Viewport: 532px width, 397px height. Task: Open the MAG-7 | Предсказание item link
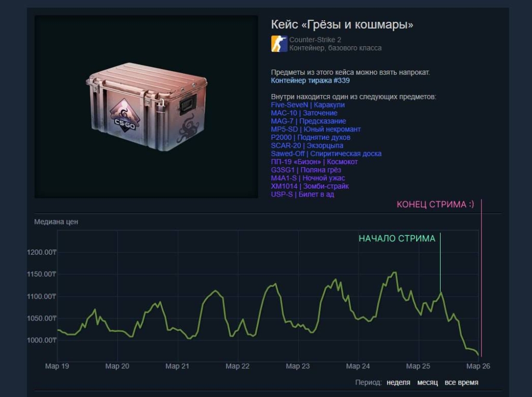pyautogui.click(x=308, y=121)
